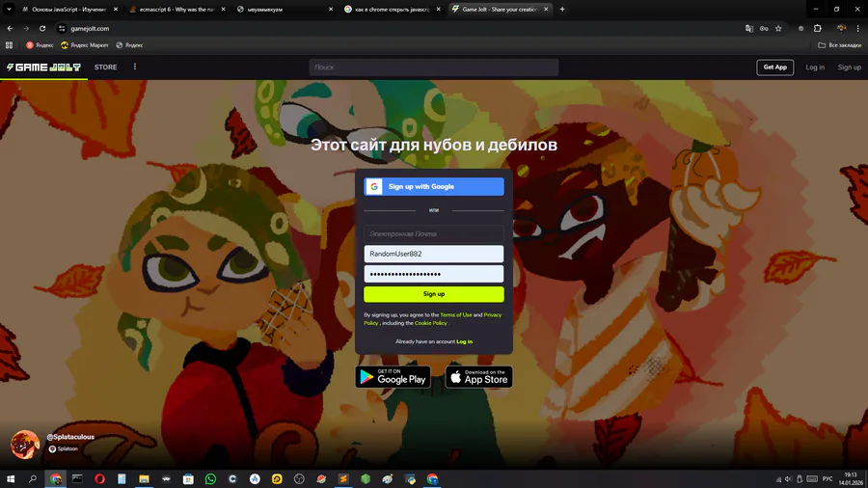868x488 pixels.
Task: Open the Windows Start menu
Action: pos(11,478)
